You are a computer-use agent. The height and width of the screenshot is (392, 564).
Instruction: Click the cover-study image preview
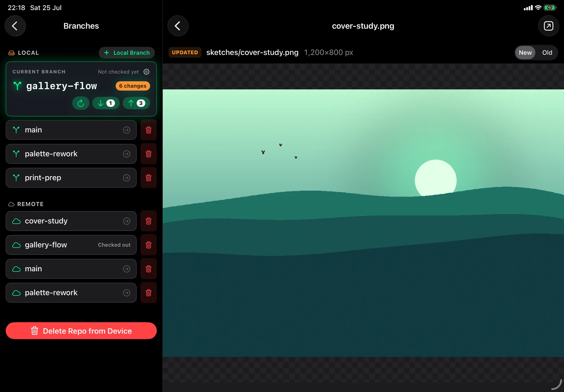point(363,223)
